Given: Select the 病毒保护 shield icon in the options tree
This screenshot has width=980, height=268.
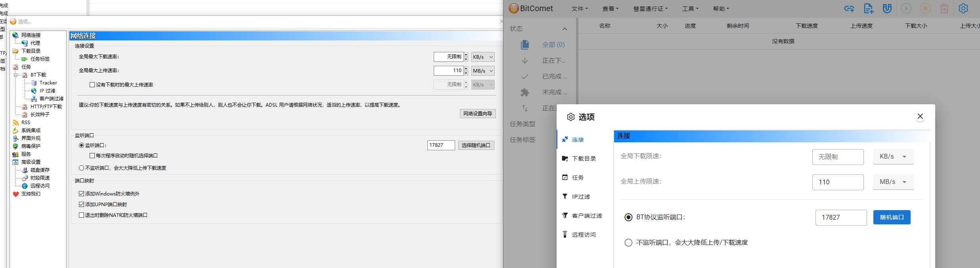Looking at the screenshot, I should point(15,146).
